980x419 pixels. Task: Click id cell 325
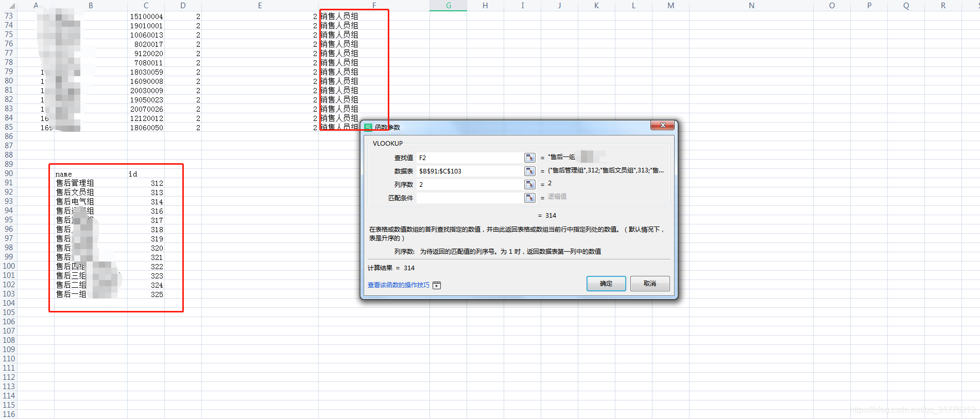coord(146,294)
